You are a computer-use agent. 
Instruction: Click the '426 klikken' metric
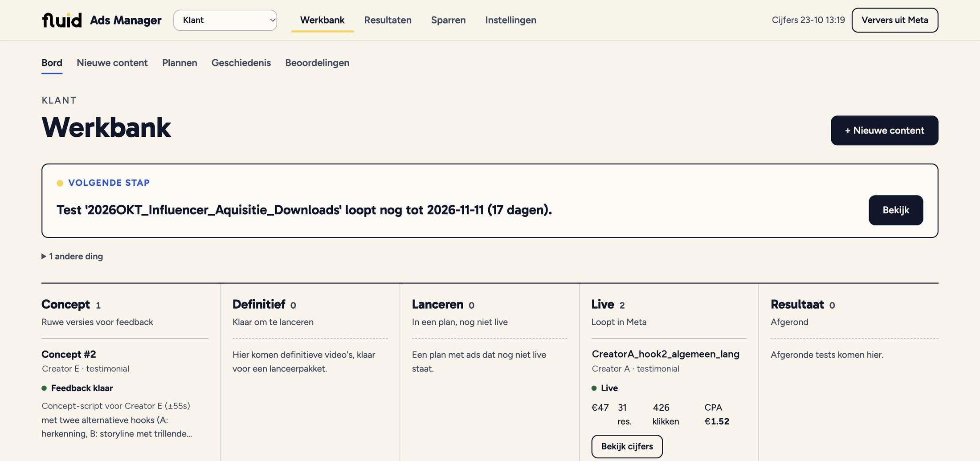tap(666, 414)
